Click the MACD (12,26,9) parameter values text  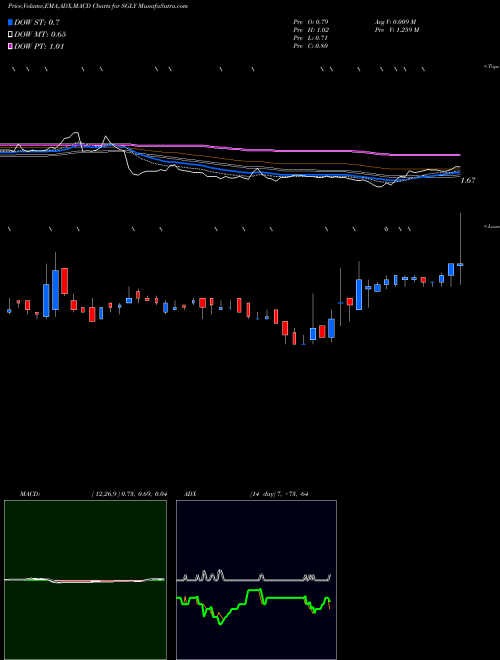click(129, 494)
